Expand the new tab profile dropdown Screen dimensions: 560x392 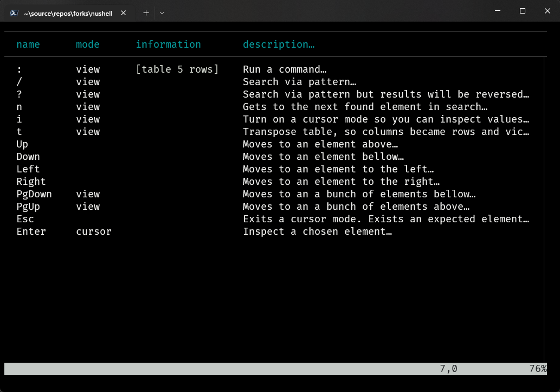[162, 13]
